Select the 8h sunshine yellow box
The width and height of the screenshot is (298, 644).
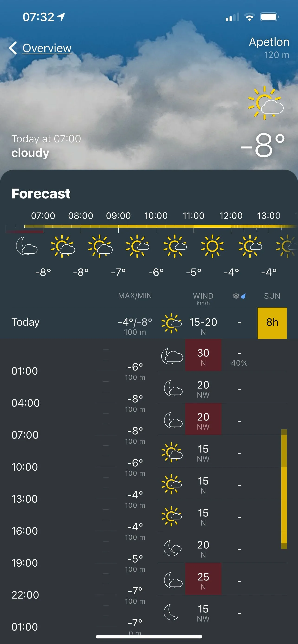click(x=272, y=323)
